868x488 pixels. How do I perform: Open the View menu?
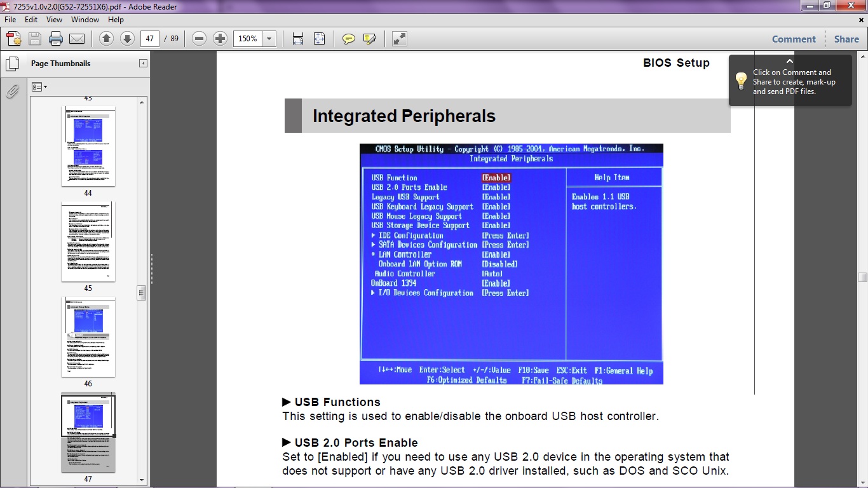[54, 20]
